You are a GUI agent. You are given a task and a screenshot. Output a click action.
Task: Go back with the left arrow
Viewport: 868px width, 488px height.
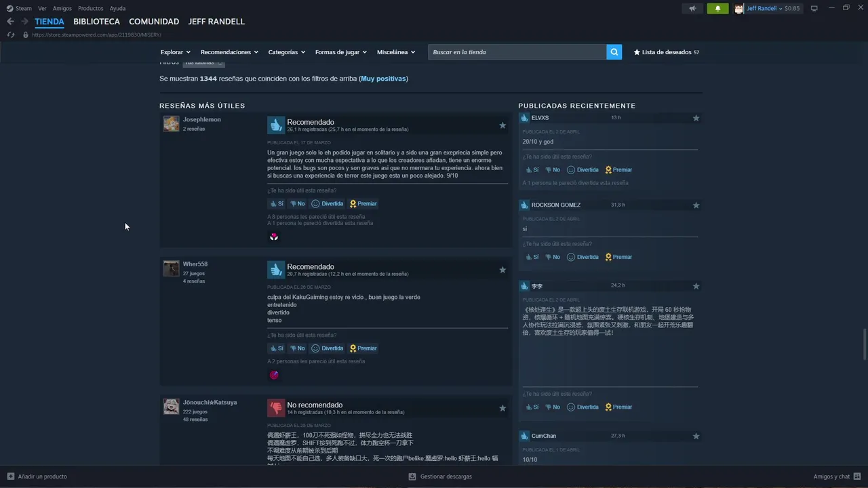pyautogui.click(x=10, y=22)
